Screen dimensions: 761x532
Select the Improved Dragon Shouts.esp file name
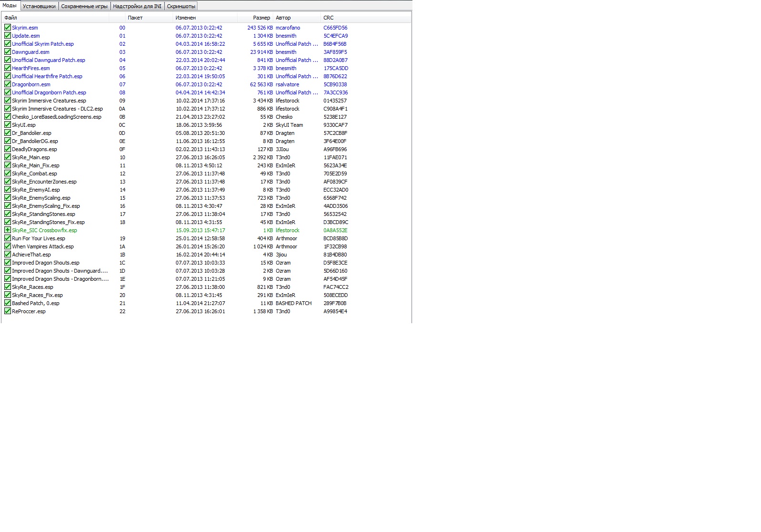[46, 263]
